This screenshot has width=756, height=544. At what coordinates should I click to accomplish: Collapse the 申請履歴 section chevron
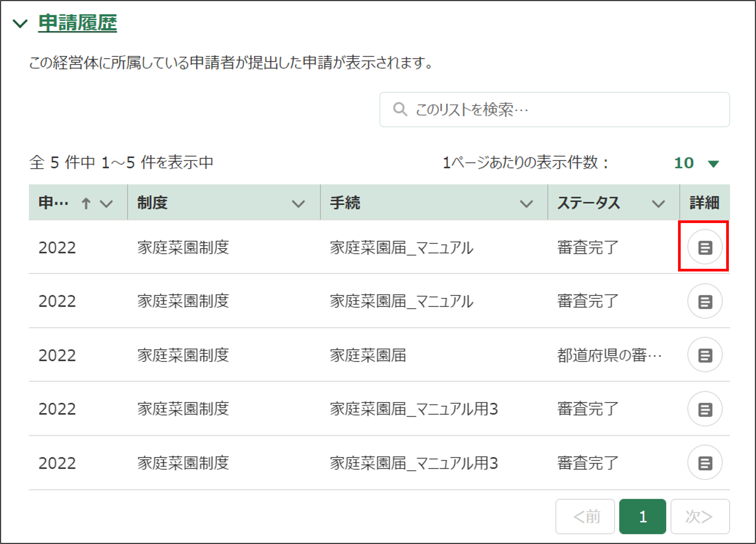pyautogui.click(x=20, y=24)
